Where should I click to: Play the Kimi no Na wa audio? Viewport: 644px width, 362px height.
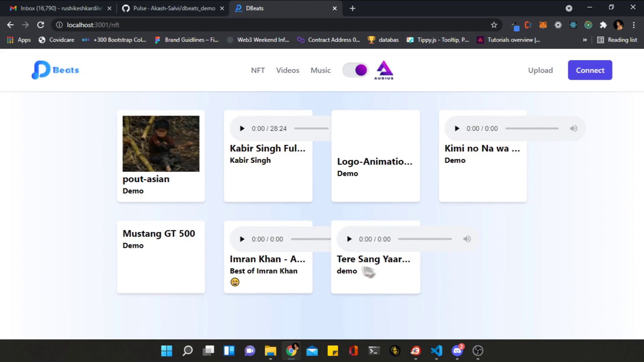coord(457,128)
